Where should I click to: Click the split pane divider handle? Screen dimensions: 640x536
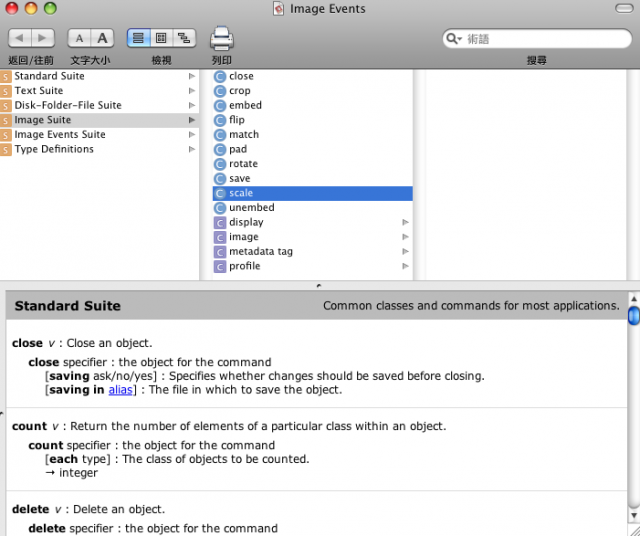pyautogui.click(x=319, y=285)
